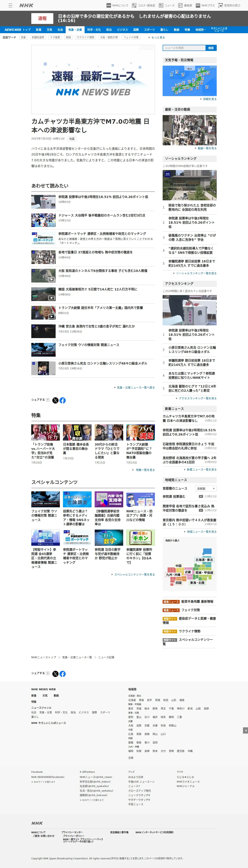This screenshot has width=248, height=868.
Task: Click the scroll-to-top arrow button
Action: tap(245, 731)
